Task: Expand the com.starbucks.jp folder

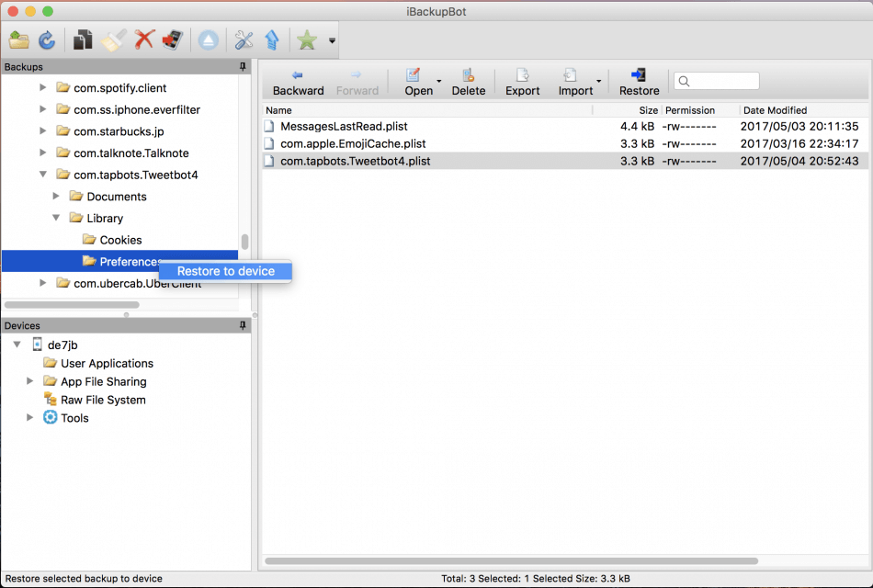Action: pyautogui.click(x=43, y=130)
